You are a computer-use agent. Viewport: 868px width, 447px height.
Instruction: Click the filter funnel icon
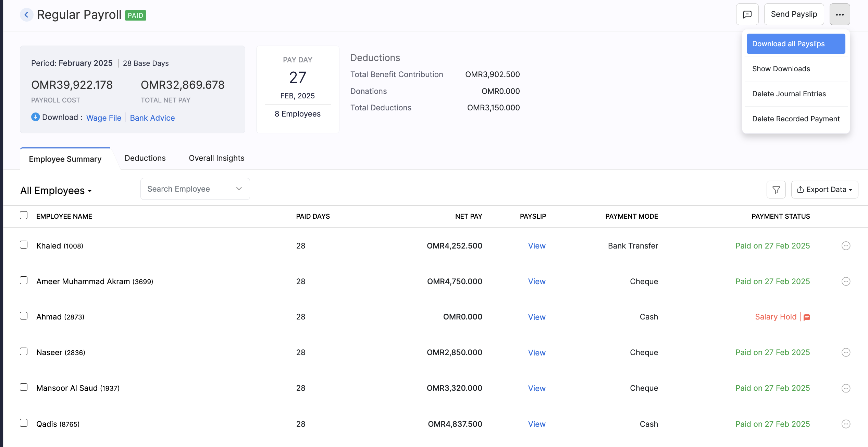[x=776, y=190]
